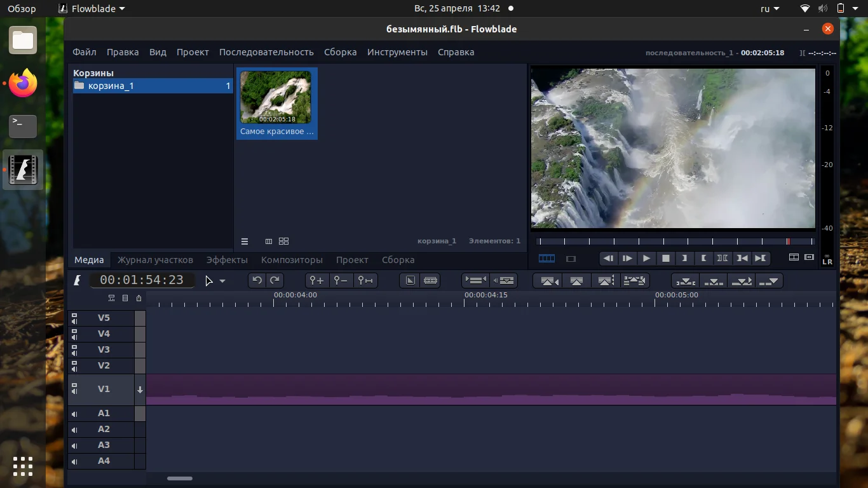Click the undo arrow in timeline toolbar
The width and height of the screenshot is (868, 488).
257,280
